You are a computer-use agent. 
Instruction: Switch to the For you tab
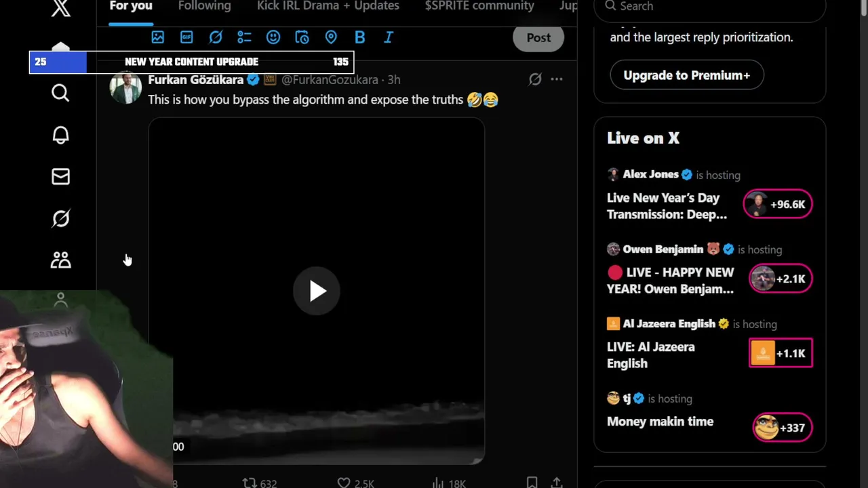pos(131,6)
